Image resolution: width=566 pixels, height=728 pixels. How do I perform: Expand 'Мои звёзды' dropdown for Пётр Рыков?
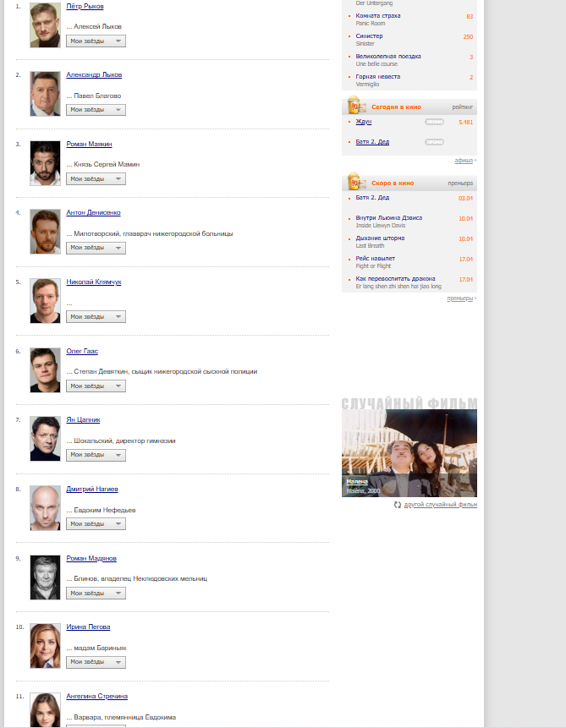point(96,41)
